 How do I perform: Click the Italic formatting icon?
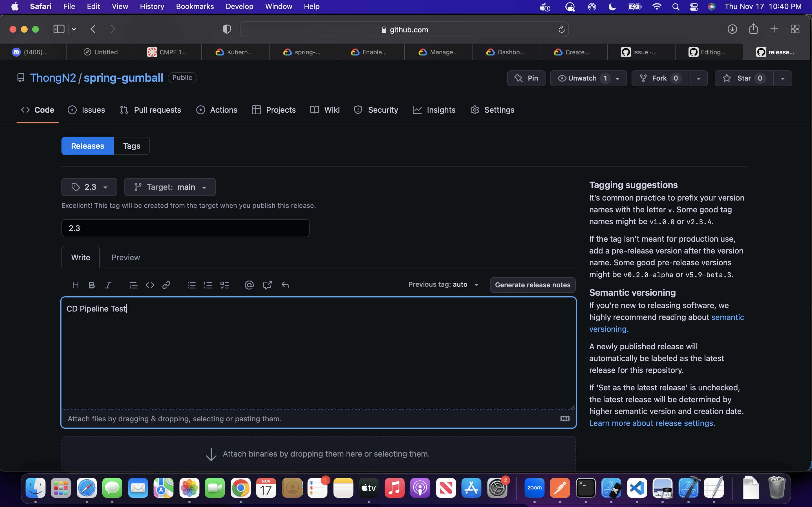point(108,285)
